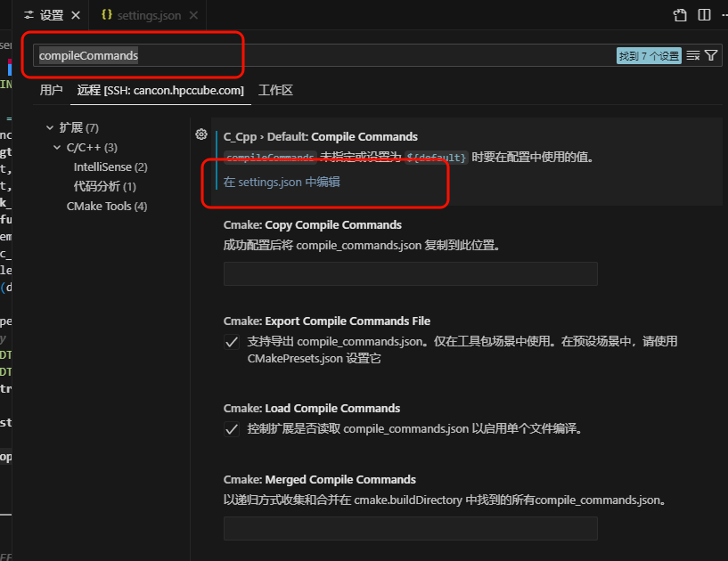Switch to the 用户 settings scope
The width and height of the screenshot is (728, 561).
coord(51,90)
